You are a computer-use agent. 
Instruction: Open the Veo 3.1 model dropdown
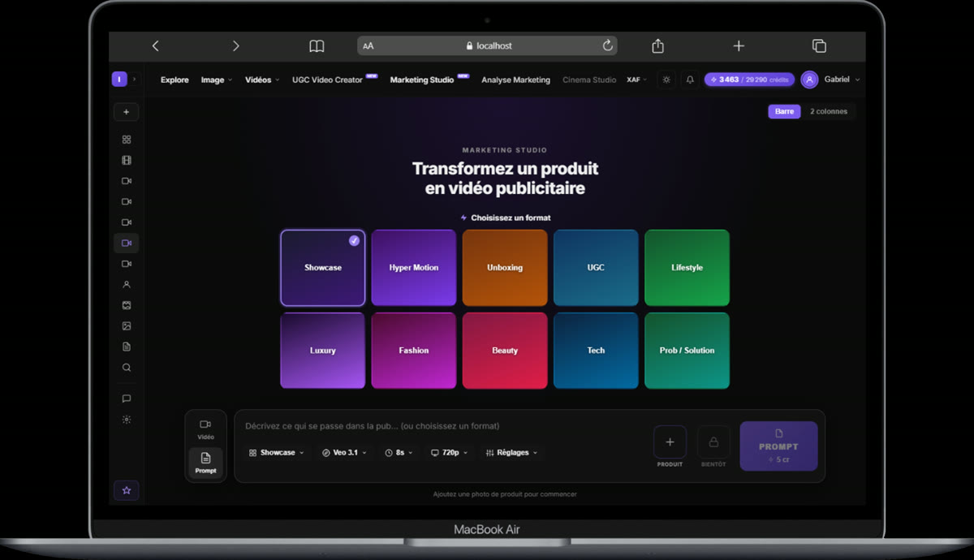344,453
